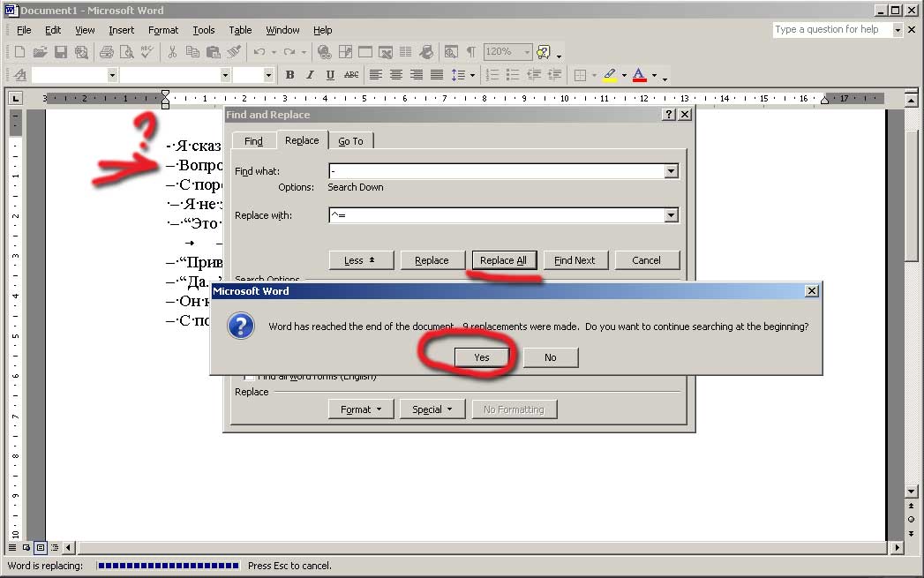
Task: Click the Type a question for help box
Action: click(x=832, y=29)
